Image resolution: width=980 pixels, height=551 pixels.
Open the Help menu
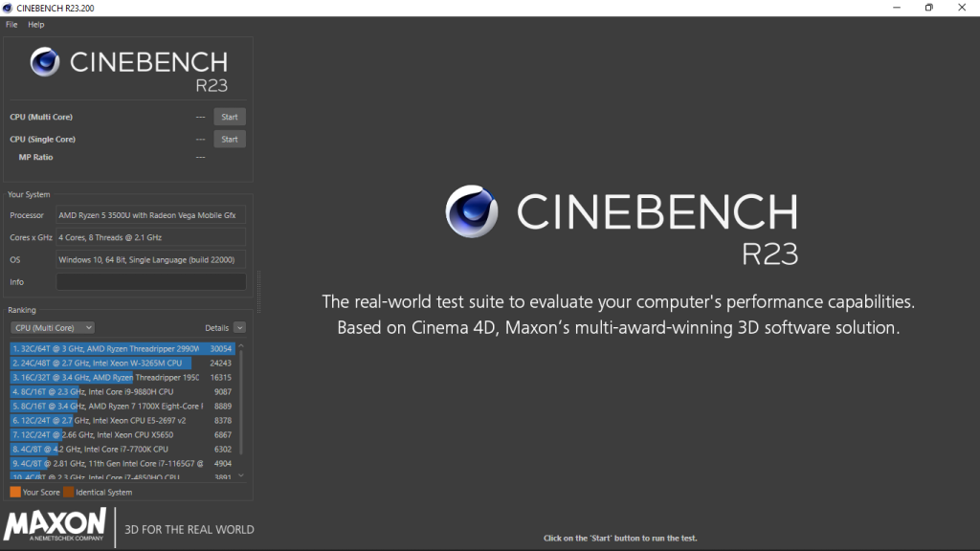[x=35, y=24]
